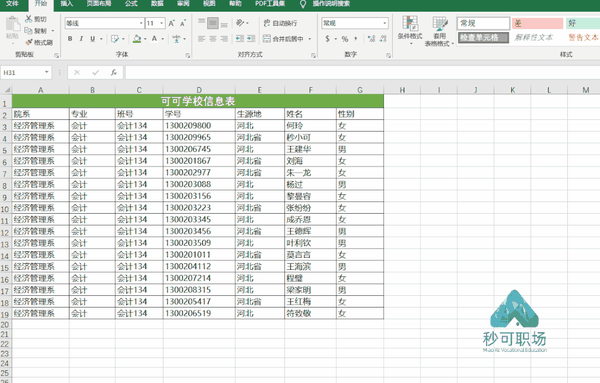The height and width of the screenshot is (383, 600).
Task: Click the Paste clipboard icon
Action: point(13,25)
